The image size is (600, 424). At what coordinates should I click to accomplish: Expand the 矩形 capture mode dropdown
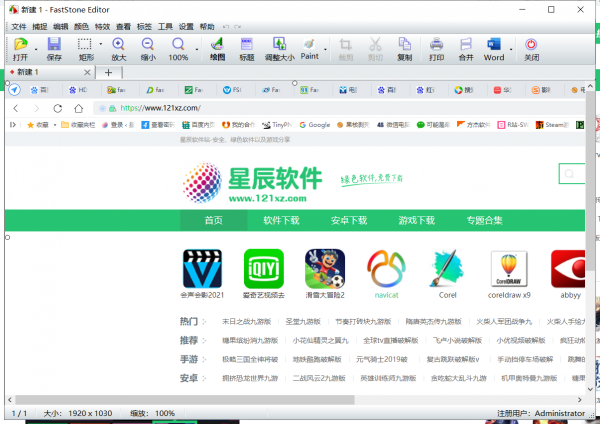[101, 44]
